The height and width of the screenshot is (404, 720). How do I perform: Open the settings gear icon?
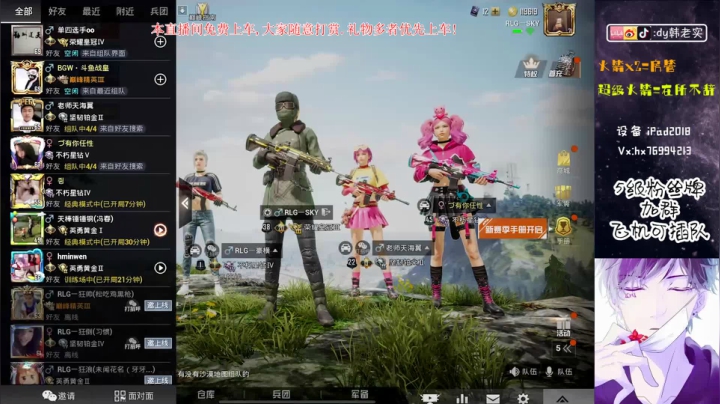coord(523,398)
